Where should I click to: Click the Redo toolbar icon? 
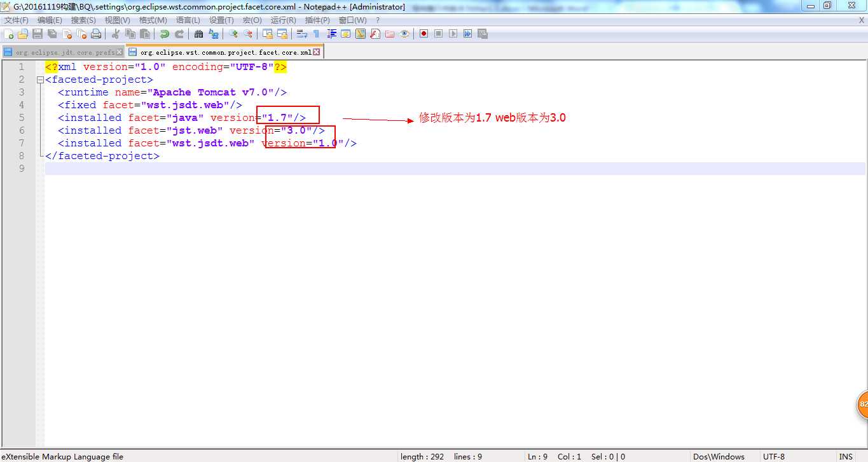point(179,34)
